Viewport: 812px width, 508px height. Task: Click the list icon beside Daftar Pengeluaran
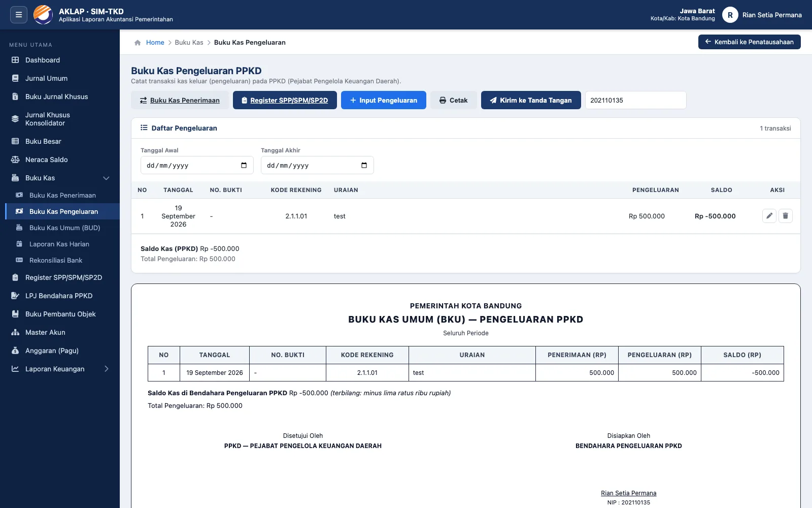(144, 128)
